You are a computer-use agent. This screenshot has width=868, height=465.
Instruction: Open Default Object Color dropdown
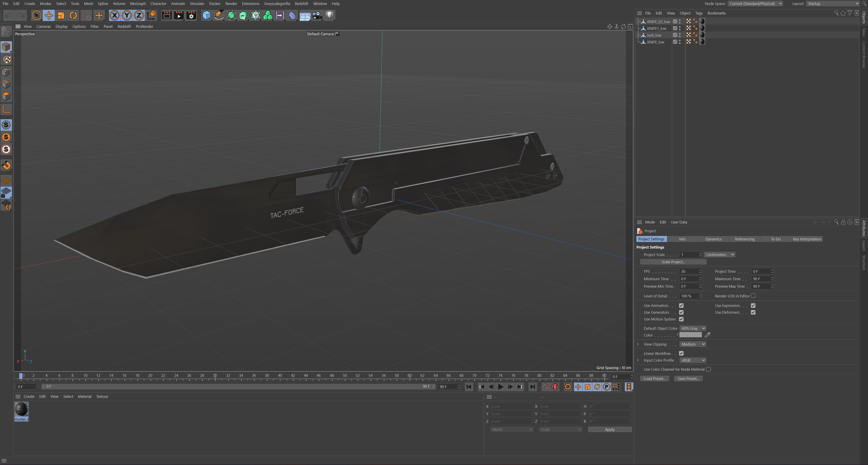tap(693, 328)
